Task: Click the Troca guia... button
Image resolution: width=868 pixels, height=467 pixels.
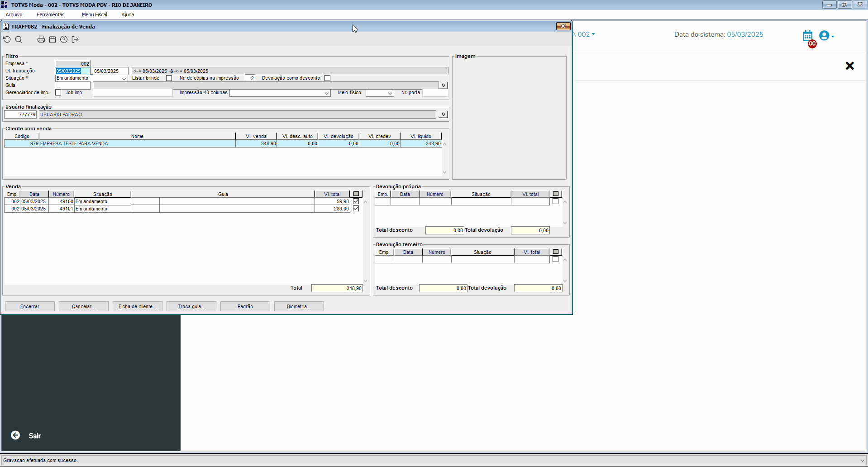Action: tap(191, 306)
